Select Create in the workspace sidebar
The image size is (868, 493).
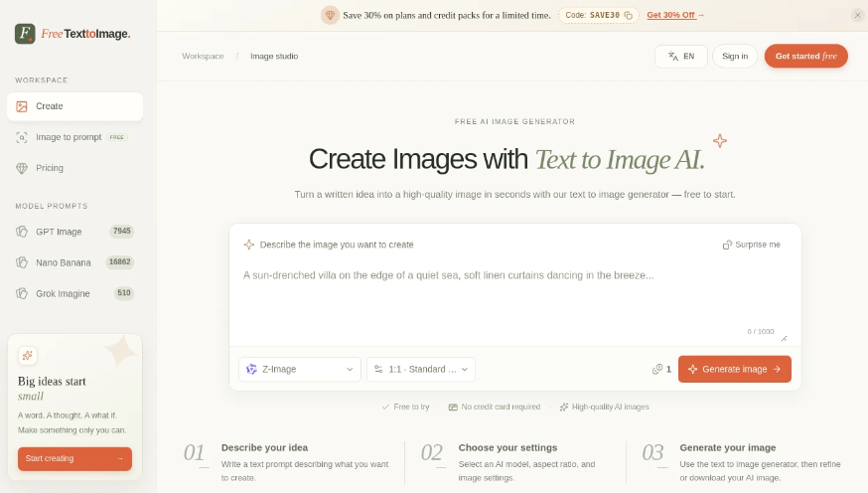coord(74,106)
